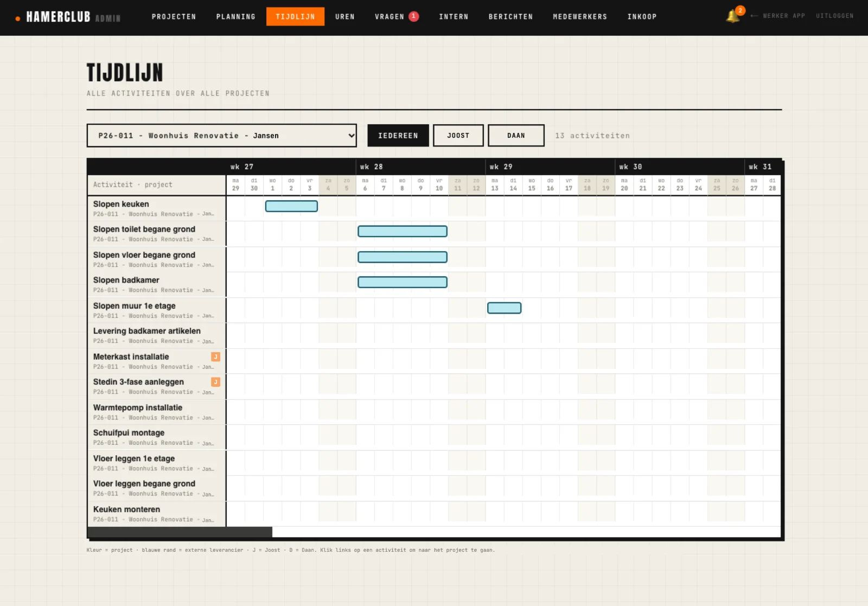The width and height of the screenshot is (868, 606).
Task: Open the Berichten page
Action: [510, 17]
